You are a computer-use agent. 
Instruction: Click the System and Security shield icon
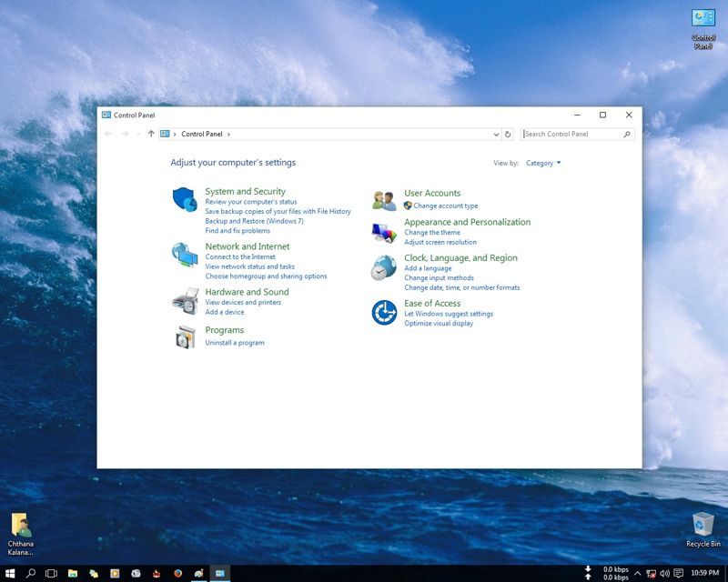[185, 199]
